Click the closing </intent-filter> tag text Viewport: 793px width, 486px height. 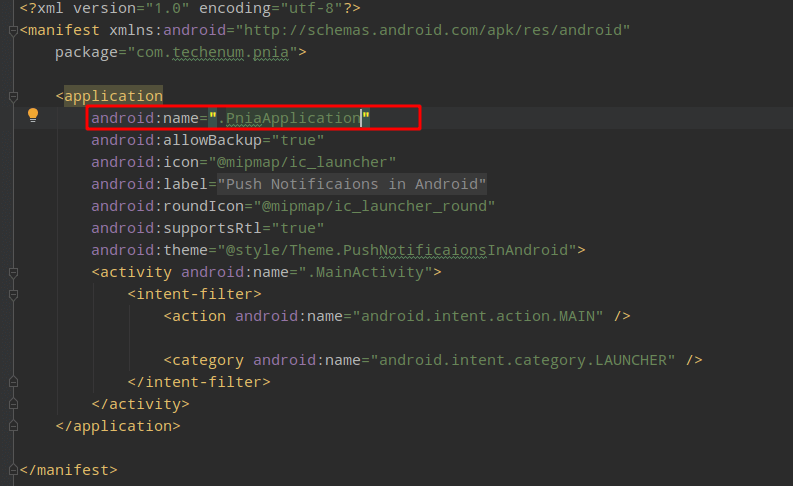(199, 382)
